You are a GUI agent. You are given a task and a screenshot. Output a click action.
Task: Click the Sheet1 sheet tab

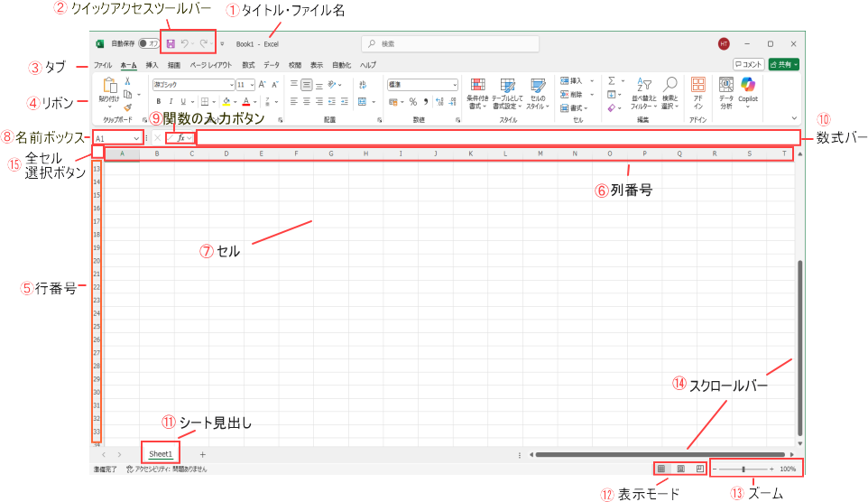(x=161, y=454)
